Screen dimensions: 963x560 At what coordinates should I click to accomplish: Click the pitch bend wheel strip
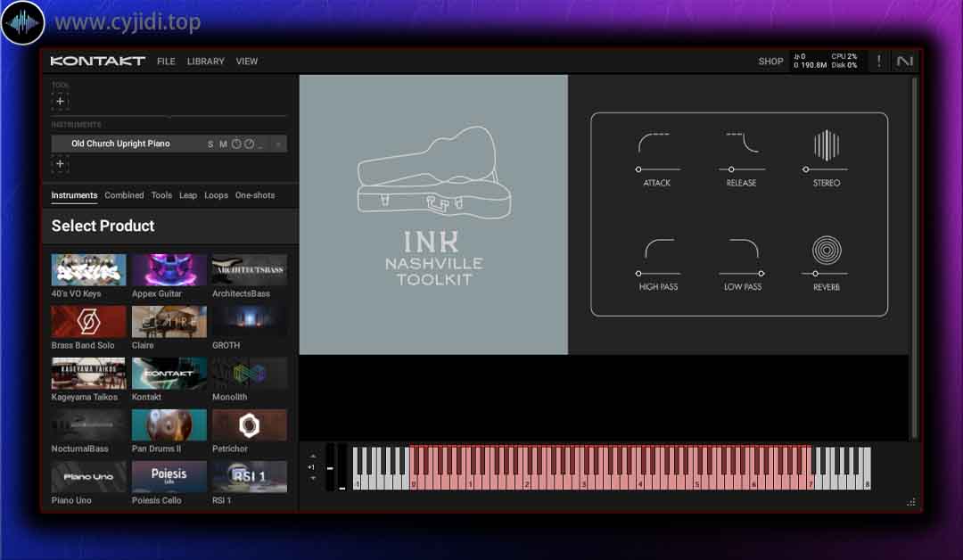point(330,468)
